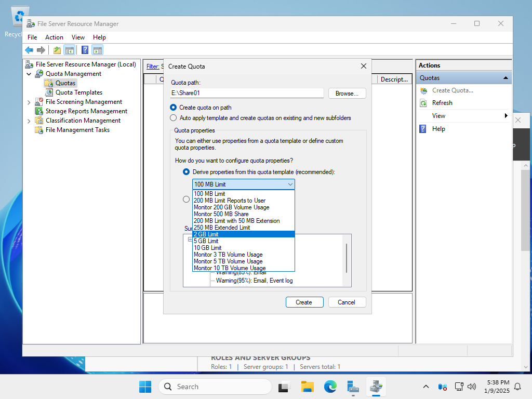The width and height of the screenshot is (532, 399).
Task: Choose '100 MB Limit' from the list
Action: point(243,194)
